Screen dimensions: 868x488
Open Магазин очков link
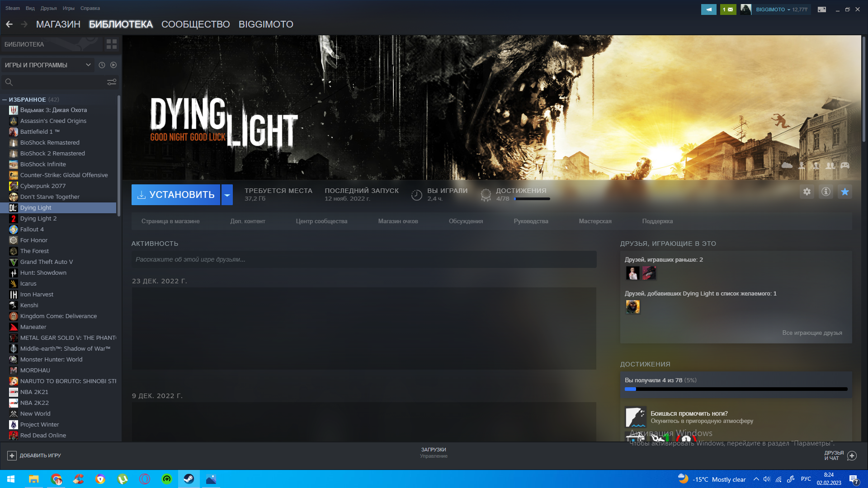[x=398, y=221]
